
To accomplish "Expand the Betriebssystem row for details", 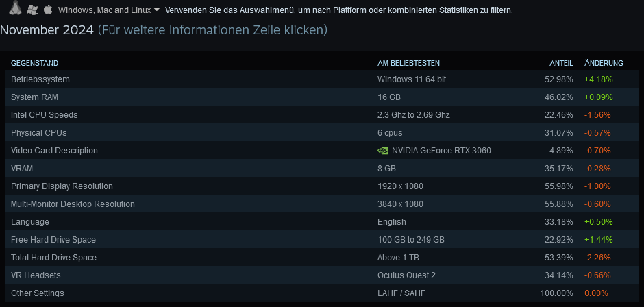I will click(323, 79).
